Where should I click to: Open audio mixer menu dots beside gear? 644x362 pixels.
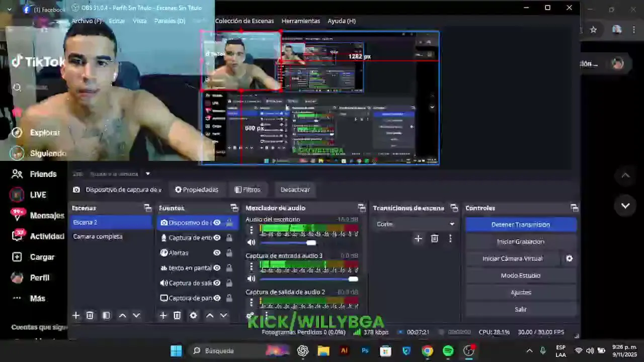pyautogui.click(x=266, y=315)
